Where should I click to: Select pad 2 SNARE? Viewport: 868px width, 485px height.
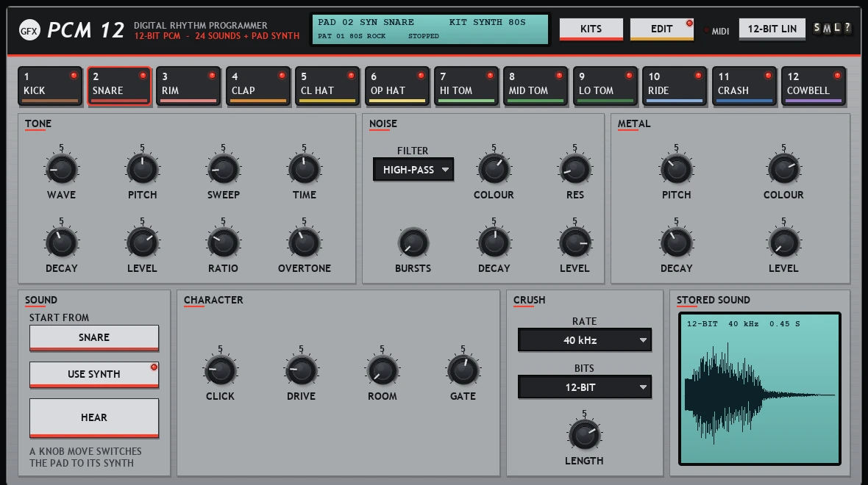[x=119, y=86]
